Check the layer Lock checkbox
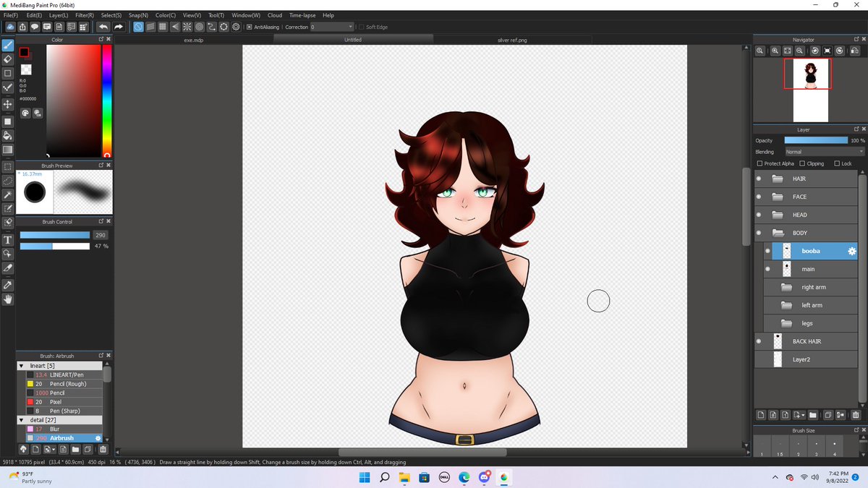Image resolution: width=868 pixels, height=488 pixels. click(837, 163)
